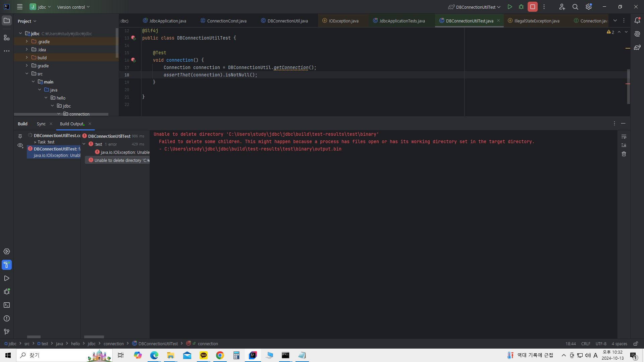Click run gutter icon on line 16
This screenshot has width=644, height=362.
pyautogui.click(x=133, y=60)
